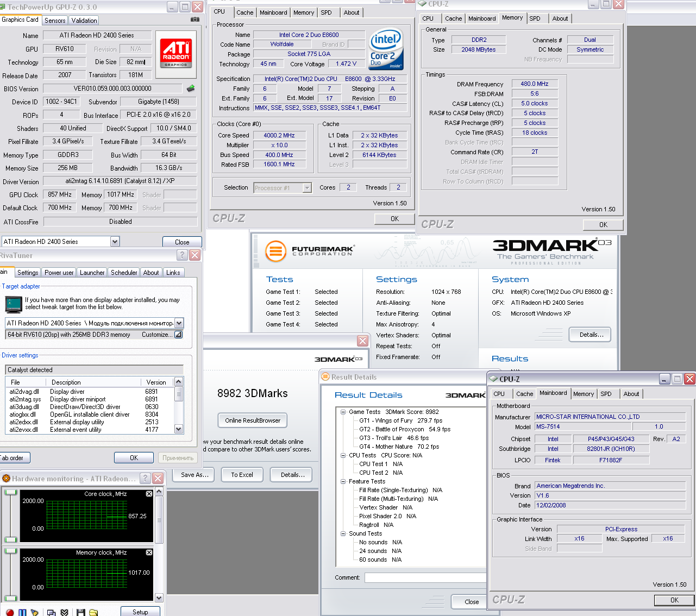
Task: Select the atioglxx.dll driver row
Action: [90, 414]
